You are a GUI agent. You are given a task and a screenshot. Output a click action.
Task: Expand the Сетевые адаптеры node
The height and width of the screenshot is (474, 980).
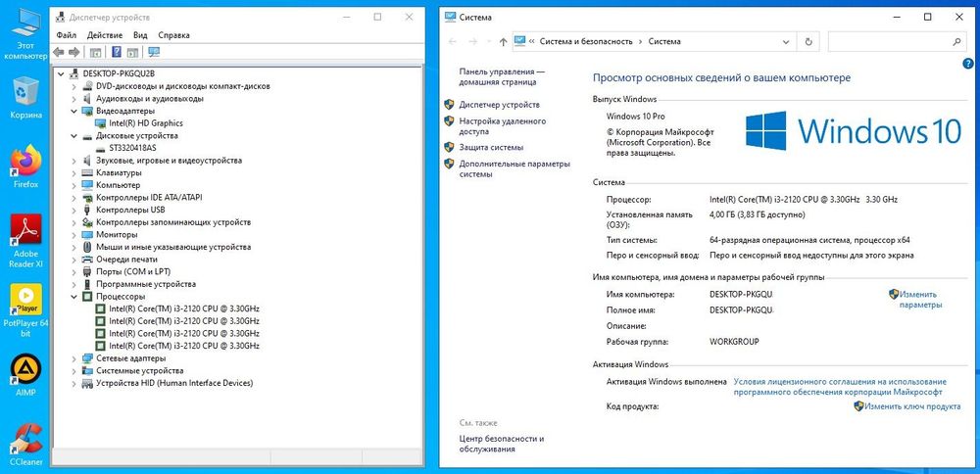73,358
